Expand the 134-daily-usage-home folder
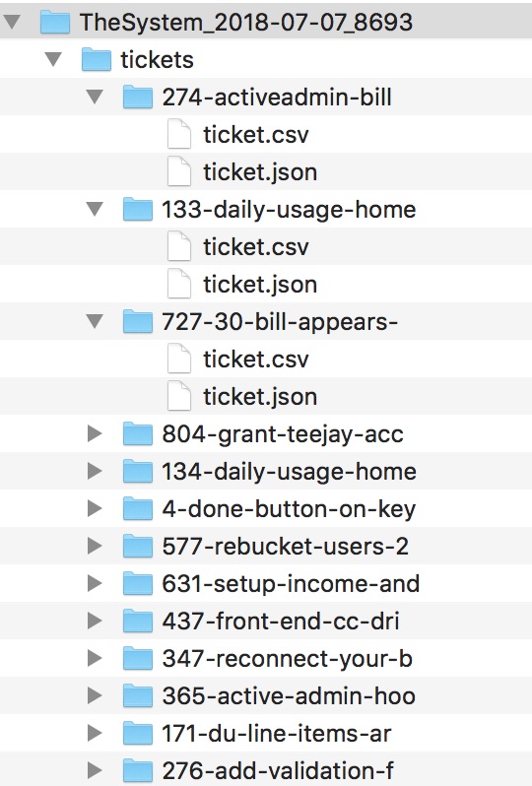Screen dimensions: 532x786 [95, 471]
